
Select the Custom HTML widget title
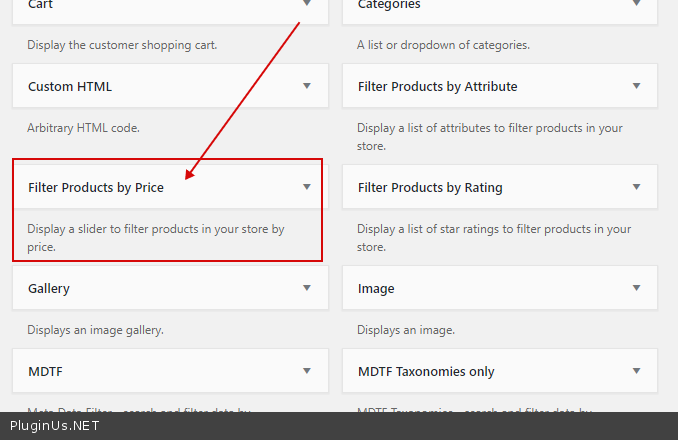[x=70, y=86]
